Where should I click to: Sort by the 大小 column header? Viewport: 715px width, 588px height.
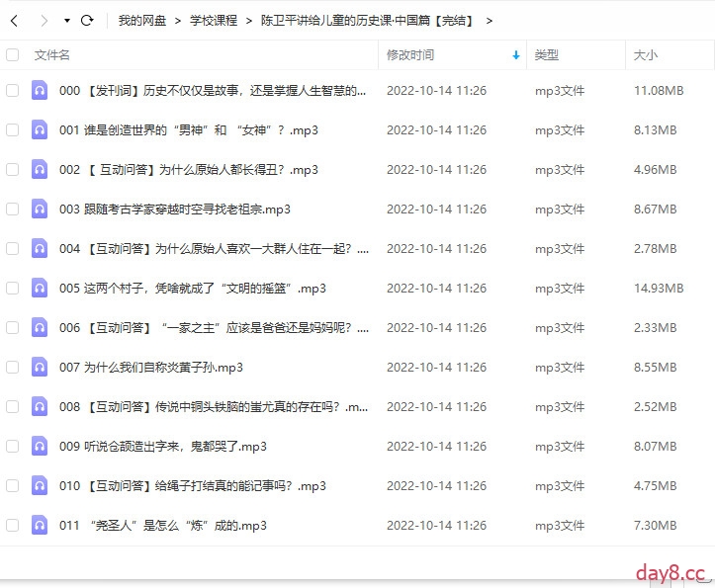point(645,55)
